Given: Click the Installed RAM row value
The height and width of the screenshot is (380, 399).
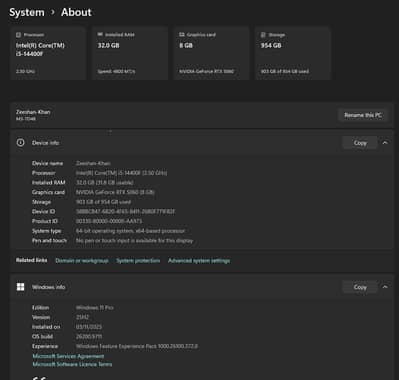Looking at the screenshot, I should 105,183.
